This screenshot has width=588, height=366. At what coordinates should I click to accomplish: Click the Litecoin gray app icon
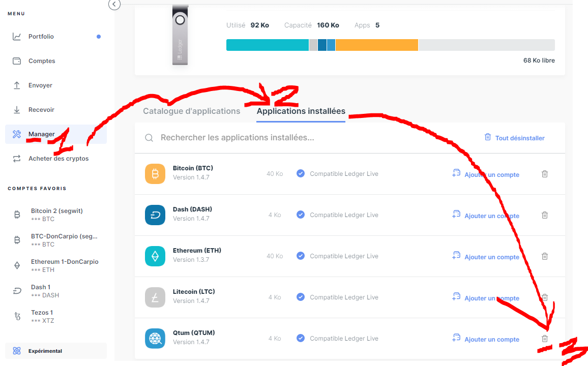click(155, 297)
